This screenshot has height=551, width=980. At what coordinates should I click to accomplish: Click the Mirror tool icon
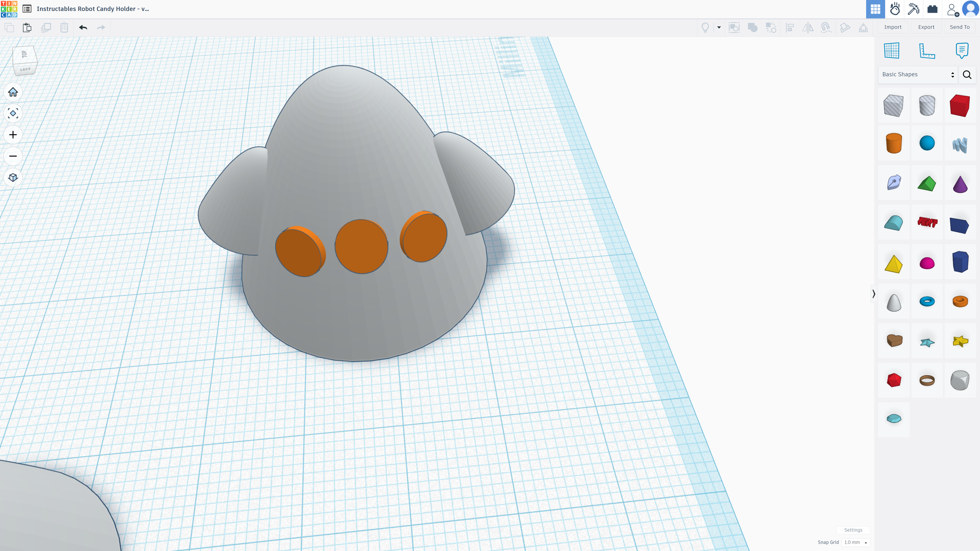click(x=808, y=27)
